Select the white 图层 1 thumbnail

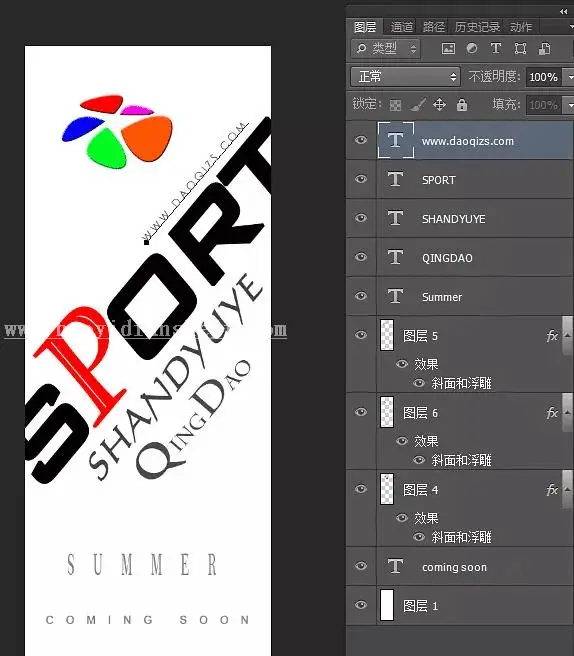387,605
